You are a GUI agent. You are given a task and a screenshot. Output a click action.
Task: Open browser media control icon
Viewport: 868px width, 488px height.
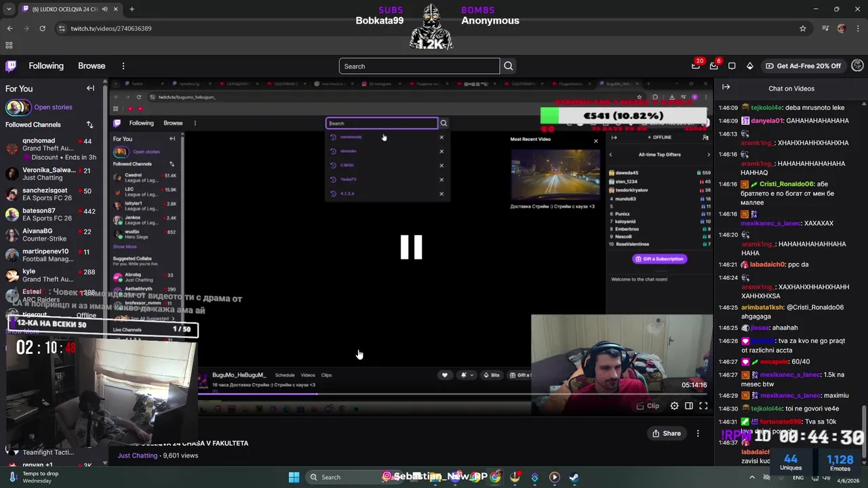[x=825, y=28]
